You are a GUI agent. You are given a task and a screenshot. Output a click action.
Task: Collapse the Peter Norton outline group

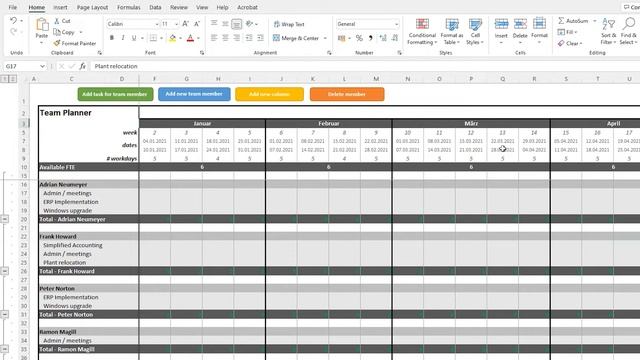[x=4, y=314]
